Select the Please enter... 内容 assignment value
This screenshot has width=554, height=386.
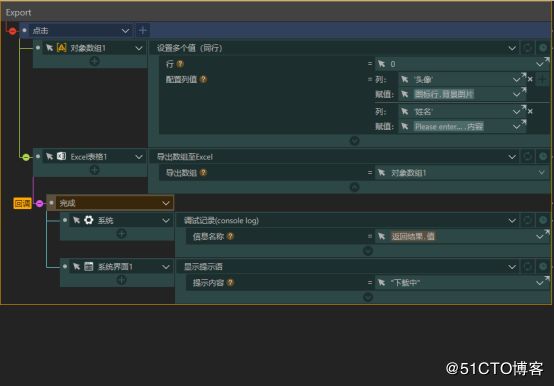coord(449,126)
